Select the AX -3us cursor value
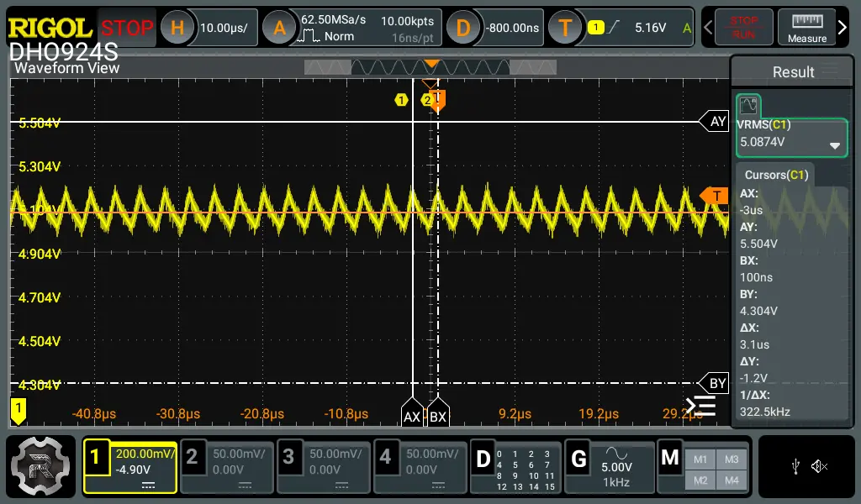Image resolution: width=861 pixels, height=504 pixels. click(751, 210)
